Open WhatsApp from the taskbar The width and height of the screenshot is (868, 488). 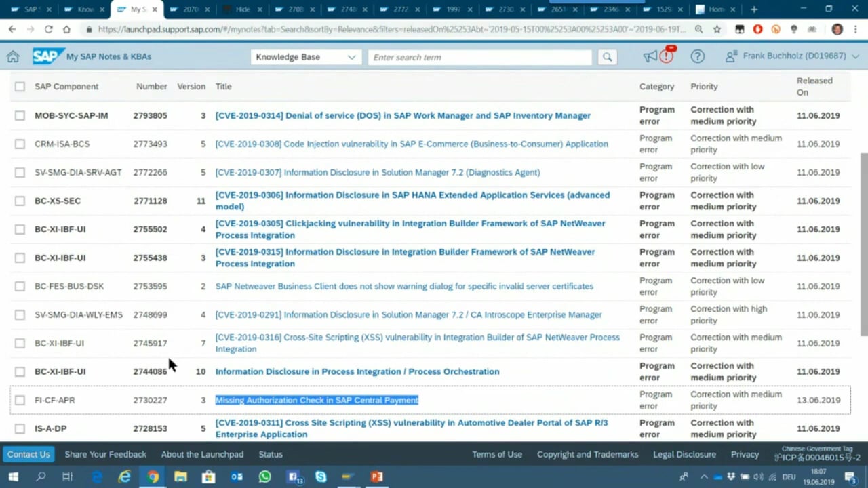pyautogui.click(x=265, y=477)
